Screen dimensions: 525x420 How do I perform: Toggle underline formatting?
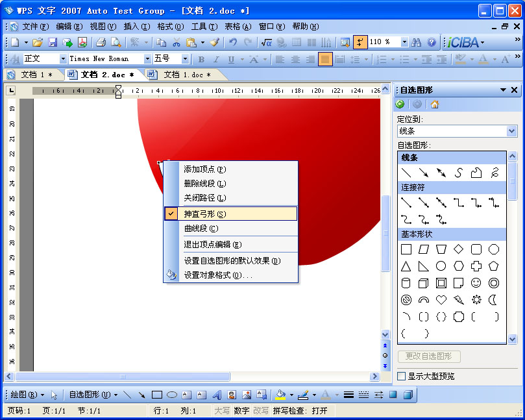(232, 58)
